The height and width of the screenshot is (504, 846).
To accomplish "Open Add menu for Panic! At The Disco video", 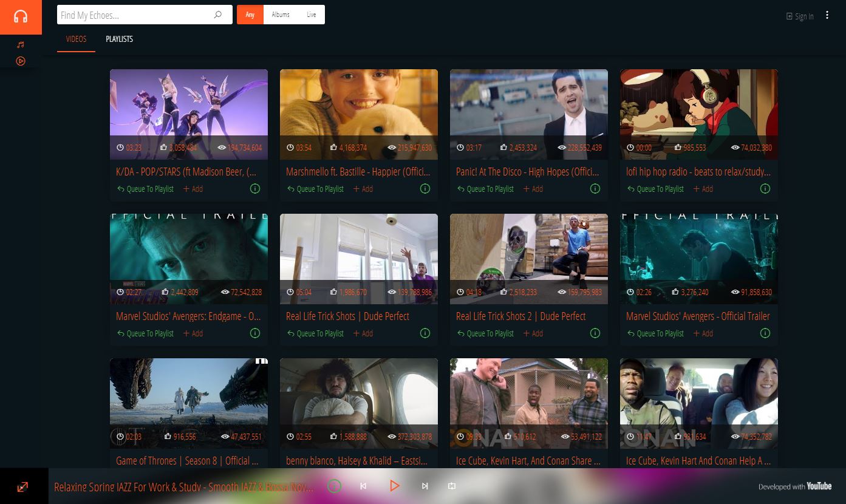I will pos(533,189).
